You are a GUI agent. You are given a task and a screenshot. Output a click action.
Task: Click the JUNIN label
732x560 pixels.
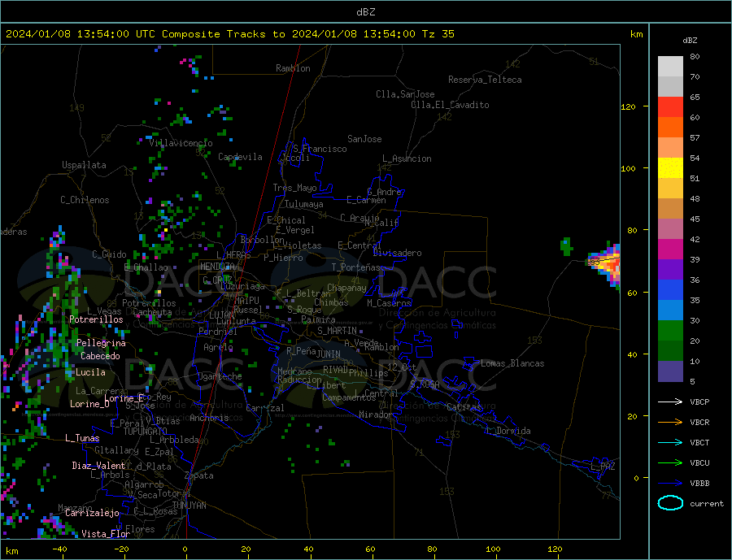(x=329, y=354)
